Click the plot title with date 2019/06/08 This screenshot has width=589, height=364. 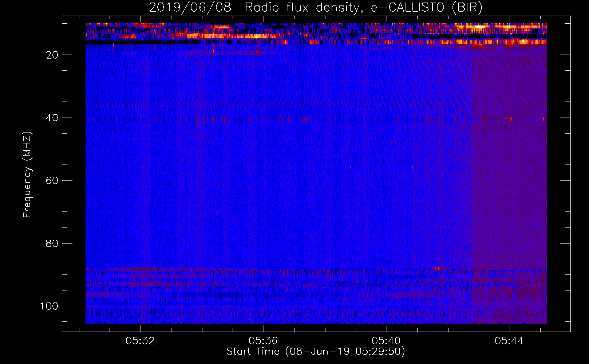[316, 8]
